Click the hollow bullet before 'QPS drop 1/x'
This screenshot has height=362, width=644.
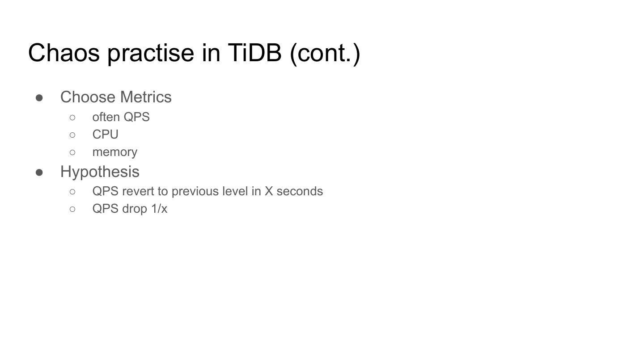point(72,209)
